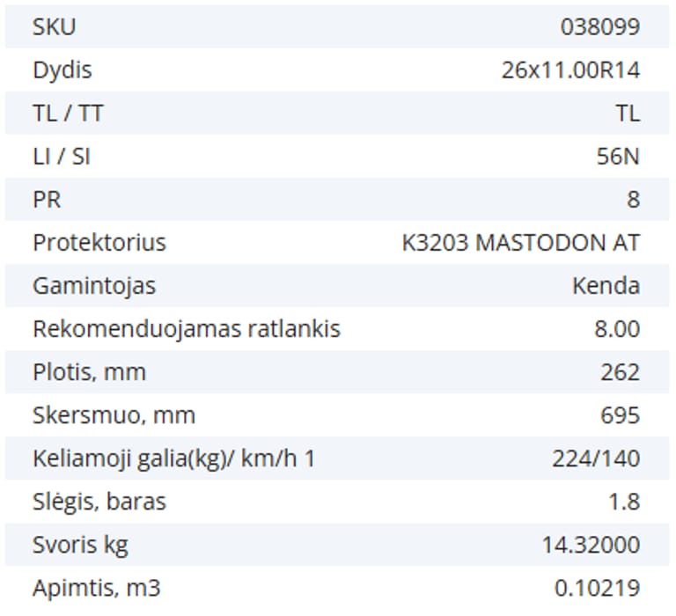
Task: Click the 224/140 load capacity value
Action: (596, 458)
